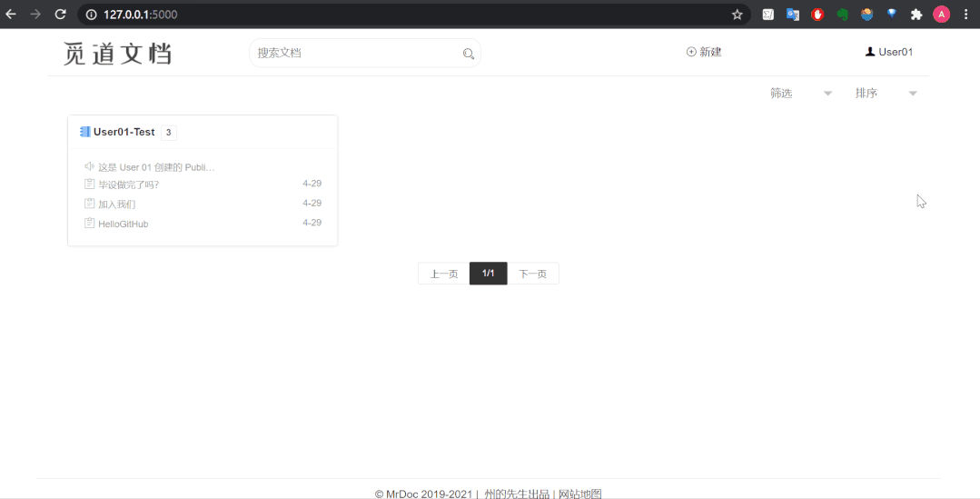980x499 pixels.
Task: Click the project description 这是 User 01 创建的 Publi…
Action: coord(156,167)
